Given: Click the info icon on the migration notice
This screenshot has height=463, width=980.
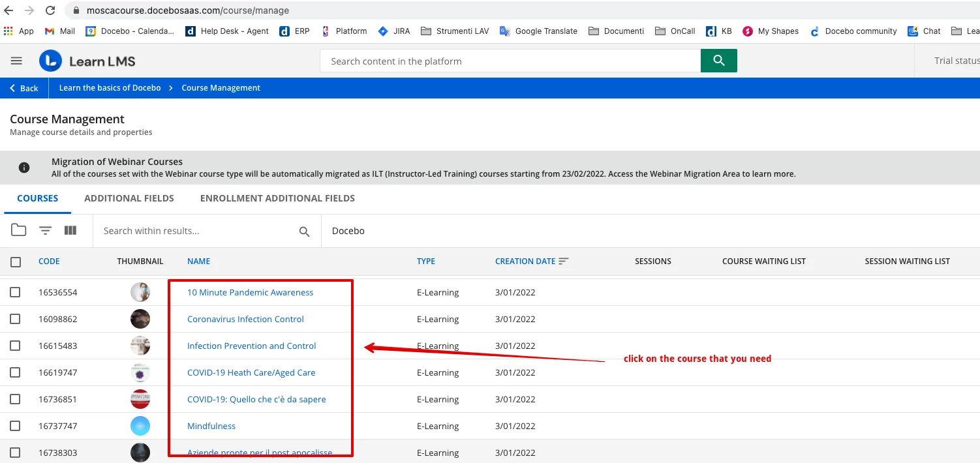Looking at the screenshot, I should coord(24,167).
